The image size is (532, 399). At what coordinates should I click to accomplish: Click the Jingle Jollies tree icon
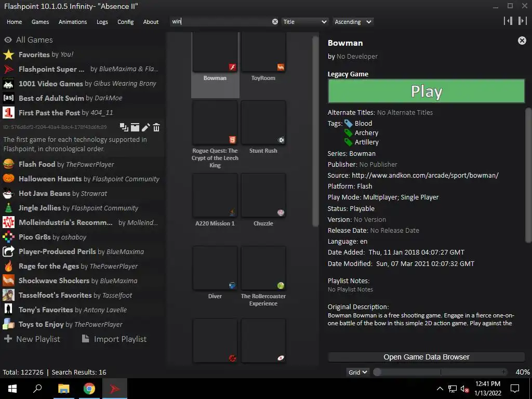(8, 208)
